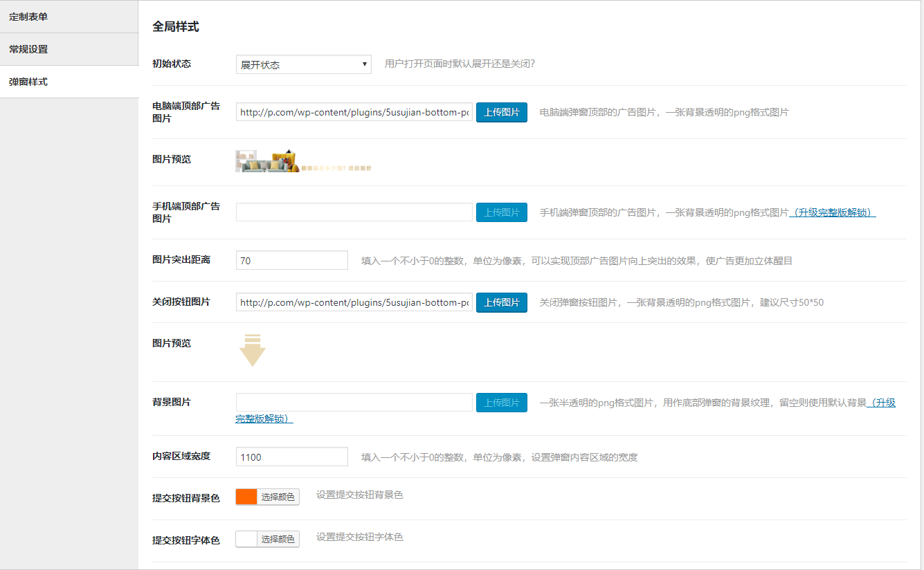Click the 关闭按钮图片 URL input field
Screen dimensions: 924x570
click(354, 302)
